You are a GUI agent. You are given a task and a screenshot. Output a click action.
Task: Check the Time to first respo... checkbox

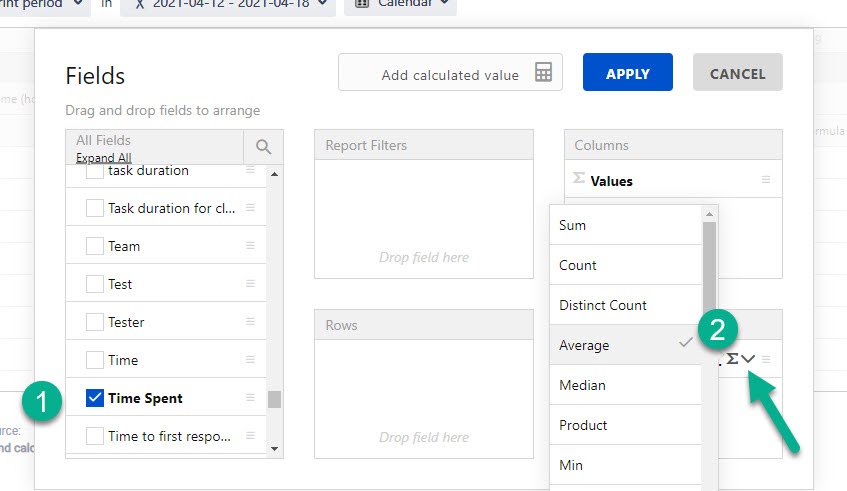(x=95, y=435)
